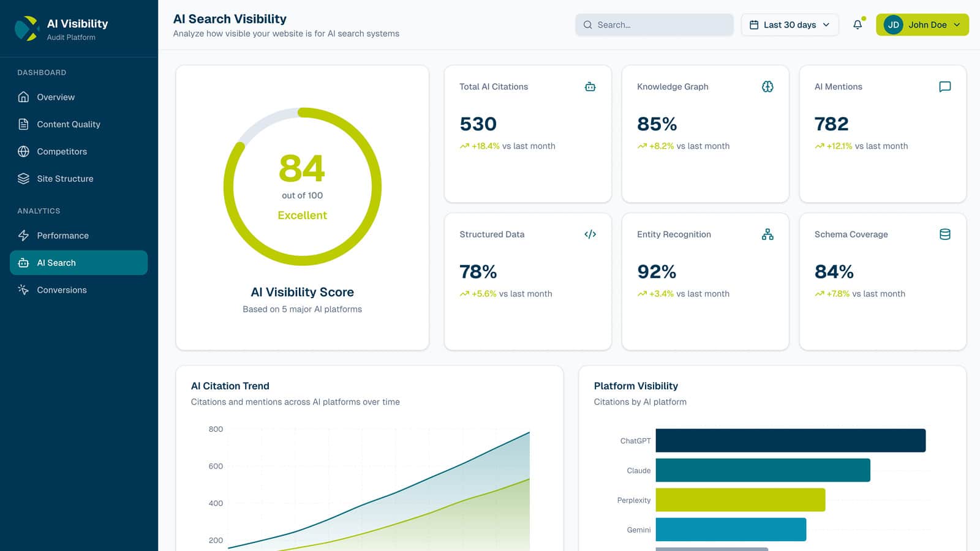
Task: Open the Last 30 days date range dropdown
Action: click(x=790, y=24)
